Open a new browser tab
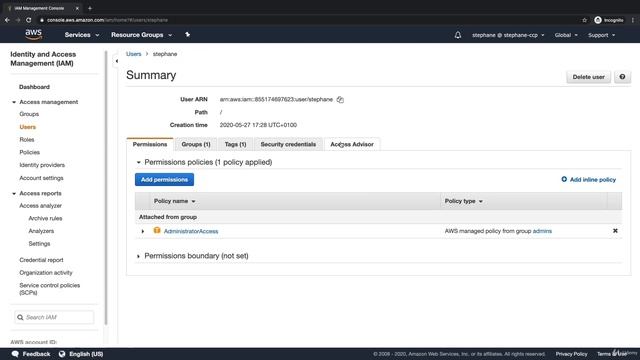The width and height of the screenshot is (640, 360). tap(90, 8)
